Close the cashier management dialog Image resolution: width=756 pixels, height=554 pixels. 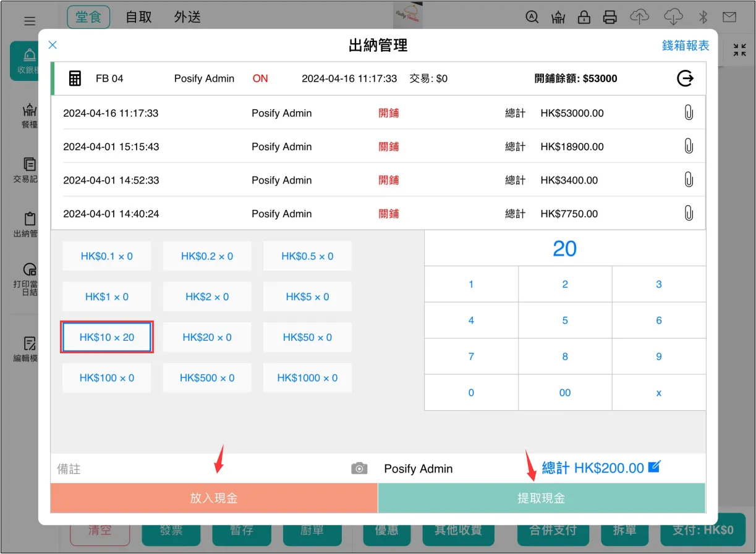coord(53,44)
